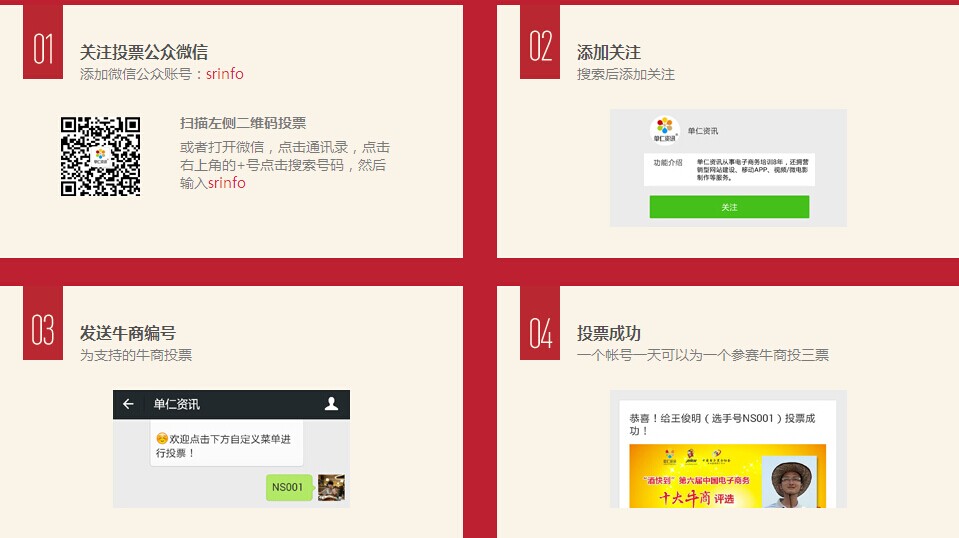Click the step 04 red badge

pyautogui.click(x=540, y=323)
